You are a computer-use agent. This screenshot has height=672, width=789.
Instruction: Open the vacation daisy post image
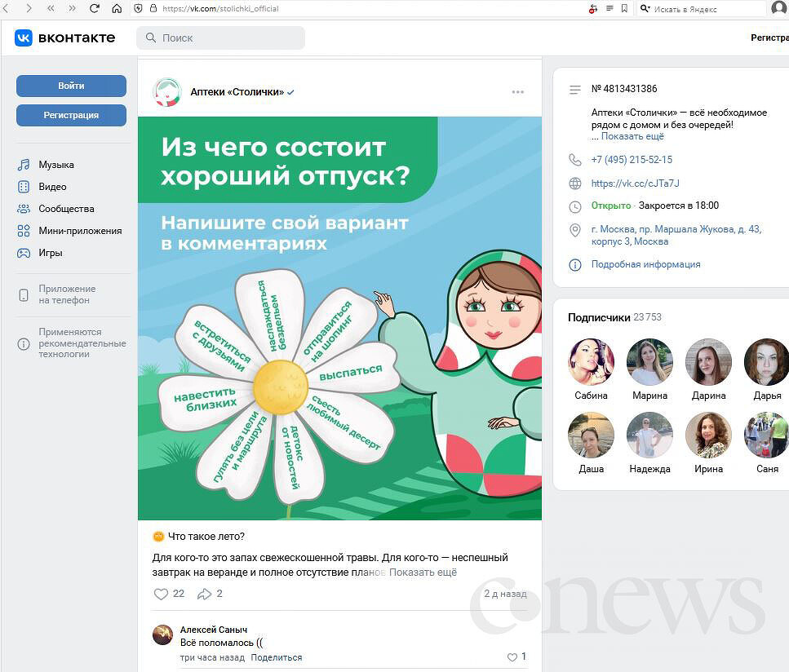[339, 318]
